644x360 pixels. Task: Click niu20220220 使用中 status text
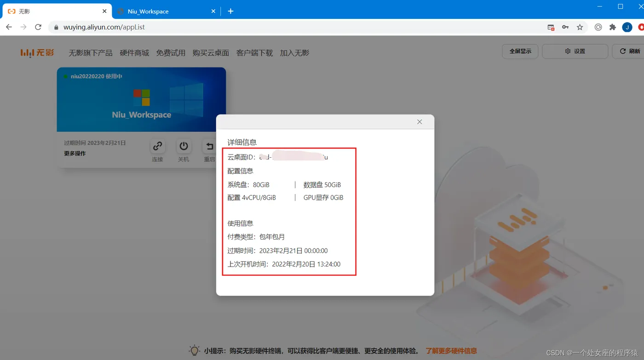(x=97, y=76)
